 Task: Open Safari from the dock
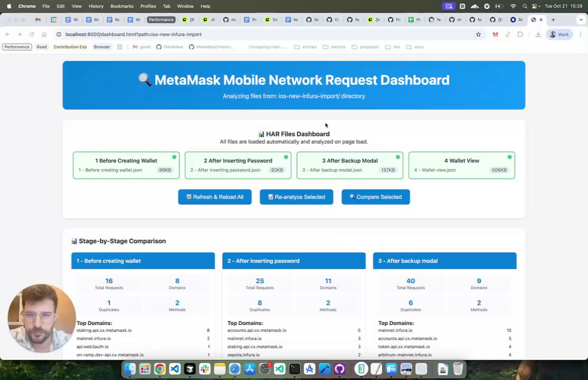tap(235, 369)
